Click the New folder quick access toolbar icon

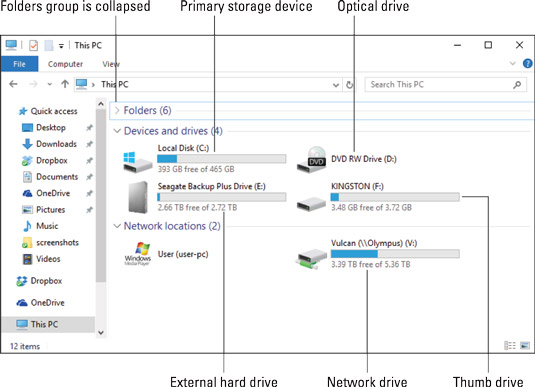pyautogui.click(x=49, y=45)
